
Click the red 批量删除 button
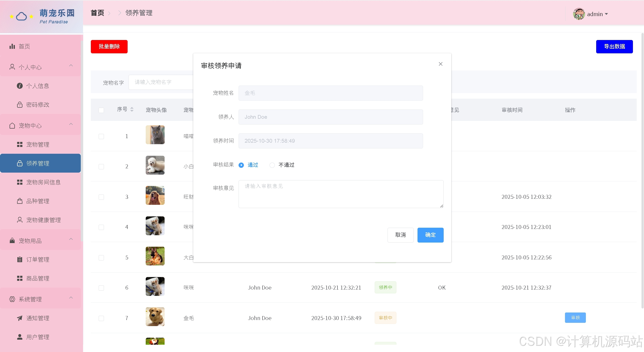tap(109, 47)
